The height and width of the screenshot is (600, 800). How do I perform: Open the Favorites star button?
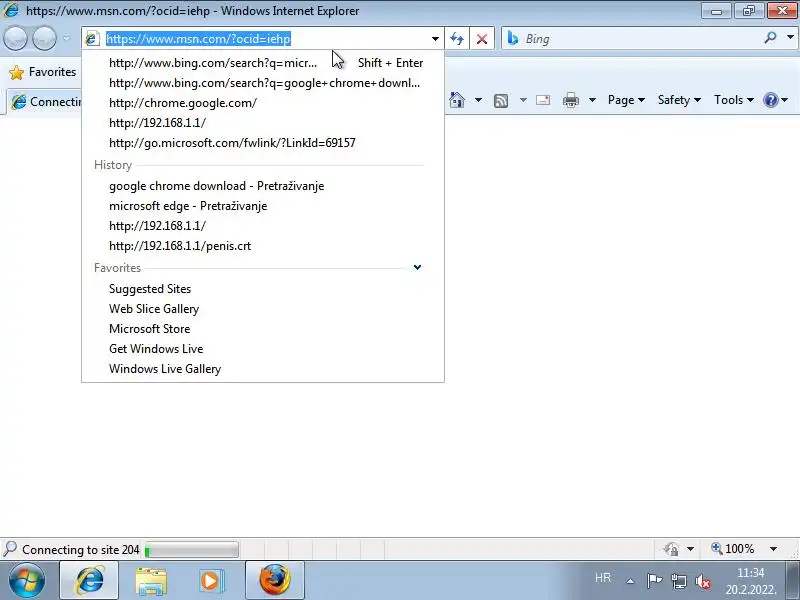pyautogui.click(x=42, y=72)
